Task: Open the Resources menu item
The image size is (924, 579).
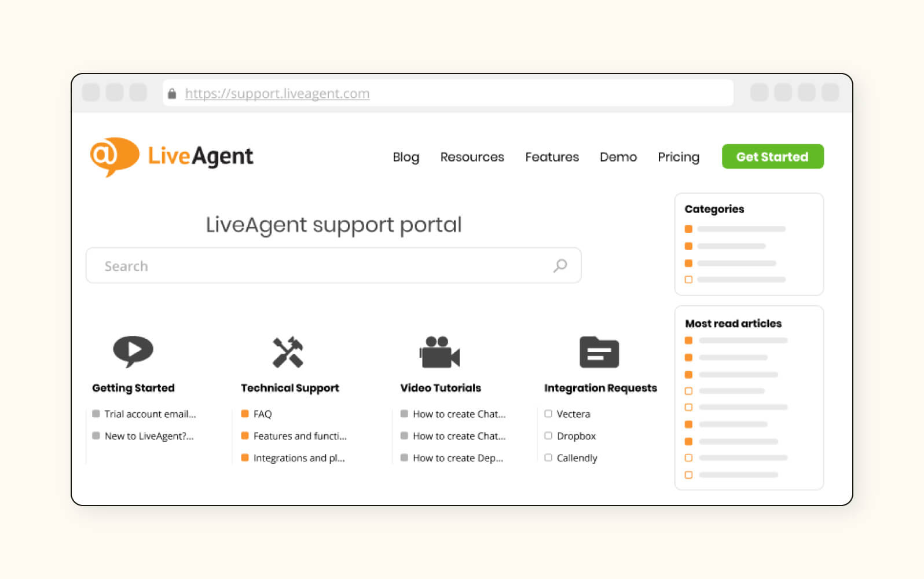Action: point(472,157)
